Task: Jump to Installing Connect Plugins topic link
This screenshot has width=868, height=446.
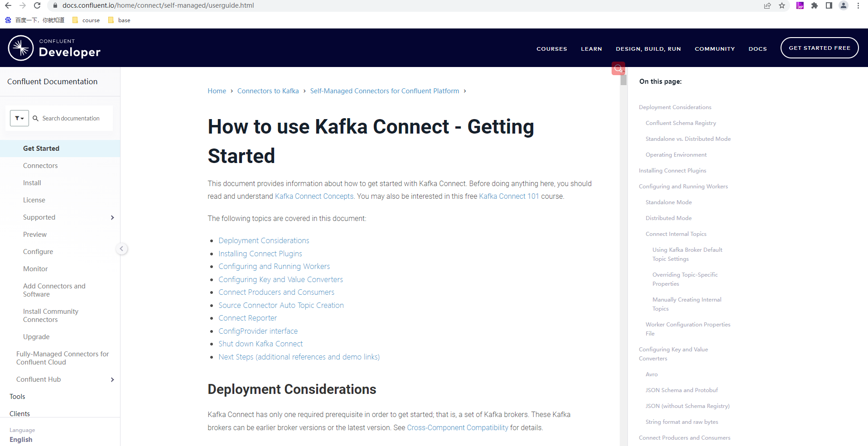Action: pos(260,254)
